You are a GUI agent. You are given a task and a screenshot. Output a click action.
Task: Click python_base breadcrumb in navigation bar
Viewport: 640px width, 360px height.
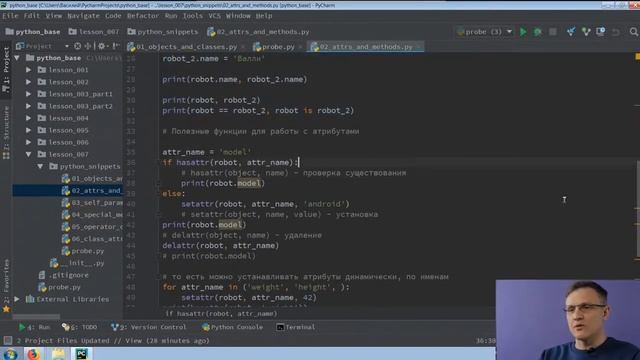click(33, 32)
